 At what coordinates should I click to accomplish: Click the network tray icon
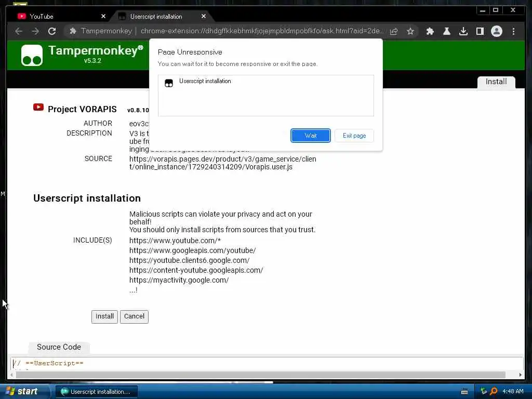coord(484,391)
